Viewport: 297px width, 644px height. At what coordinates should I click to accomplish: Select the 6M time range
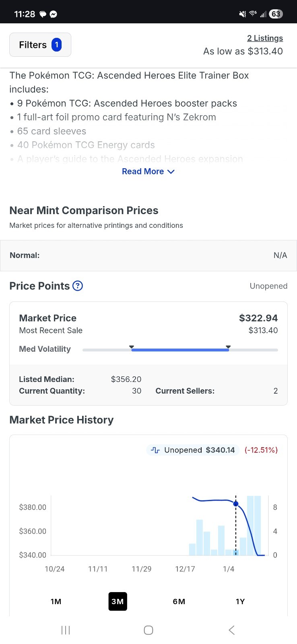[x=179, y=601]
